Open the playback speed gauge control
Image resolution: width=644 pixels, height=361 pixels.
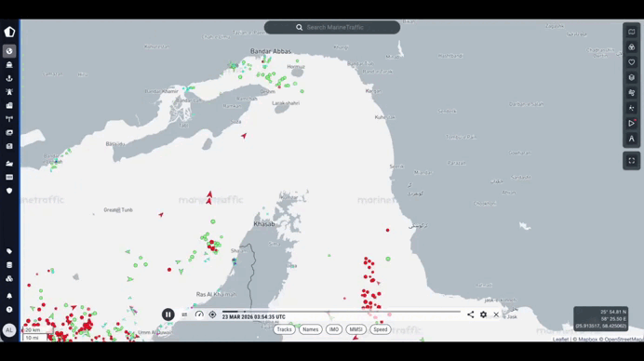pyautogui.click(x=199, y=314)
